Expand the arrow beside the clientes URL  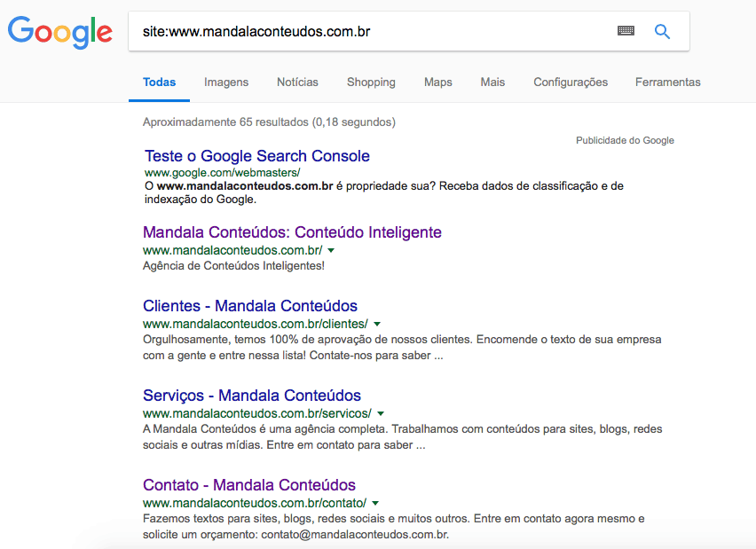click(x=377, y=325)
